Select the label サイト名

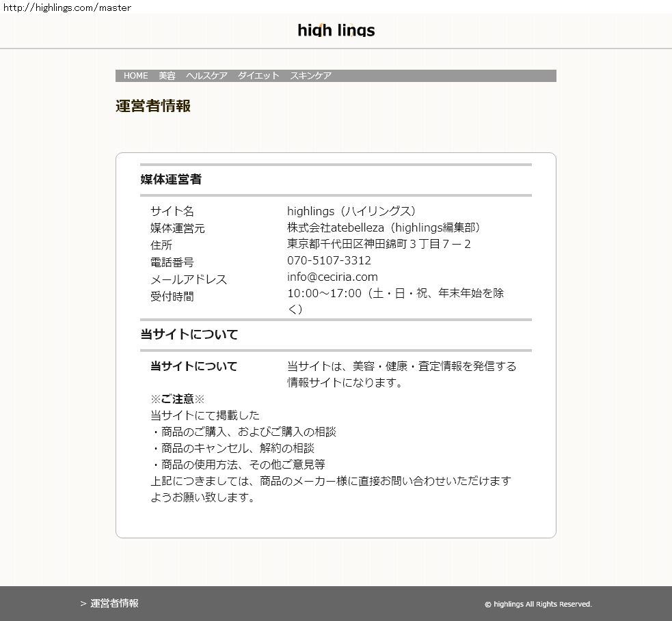(172, 211)
